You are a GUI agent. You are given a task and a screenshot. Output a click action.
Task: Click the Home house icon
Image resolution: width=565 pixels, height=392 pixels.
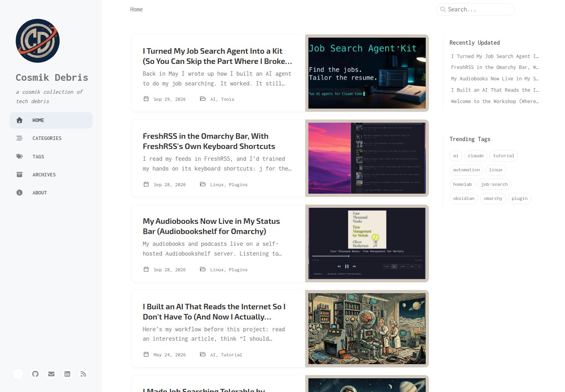[x=20, y=120]
